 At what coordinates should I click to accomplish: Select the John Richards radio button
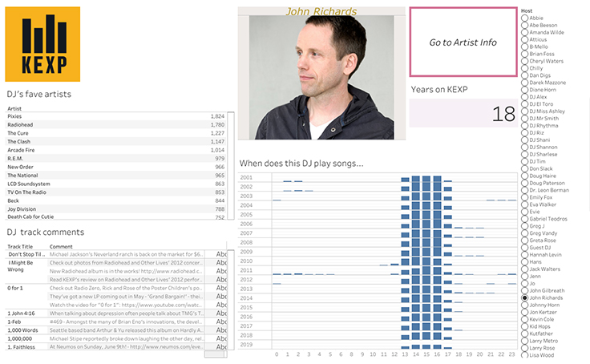(x=525, y=297)
